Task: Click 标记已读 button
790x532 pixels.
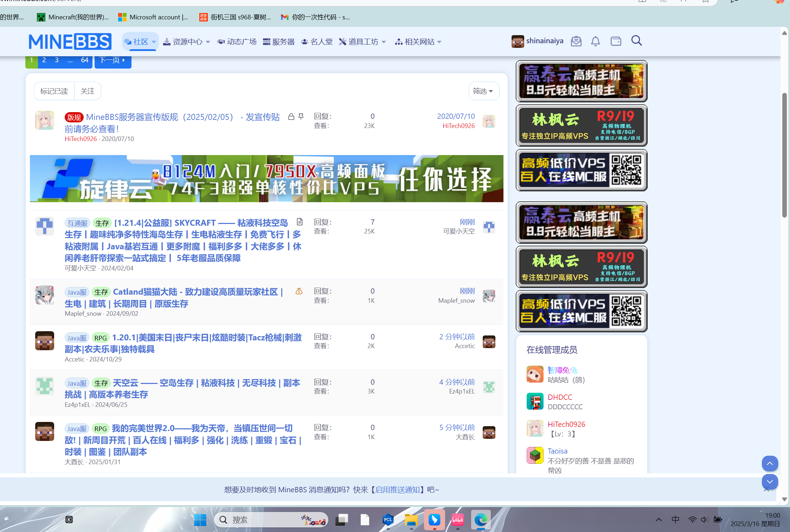Action: tap(54, 91)
